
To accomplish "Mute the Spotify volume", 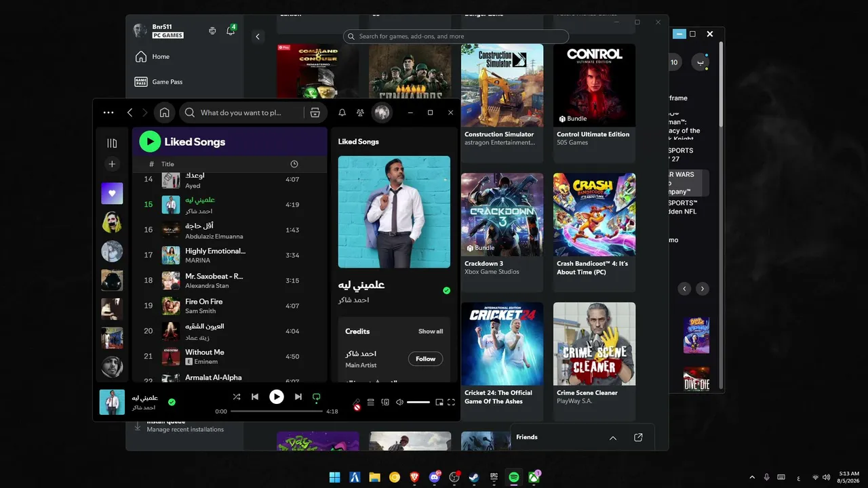I will (x=399, y=403).
